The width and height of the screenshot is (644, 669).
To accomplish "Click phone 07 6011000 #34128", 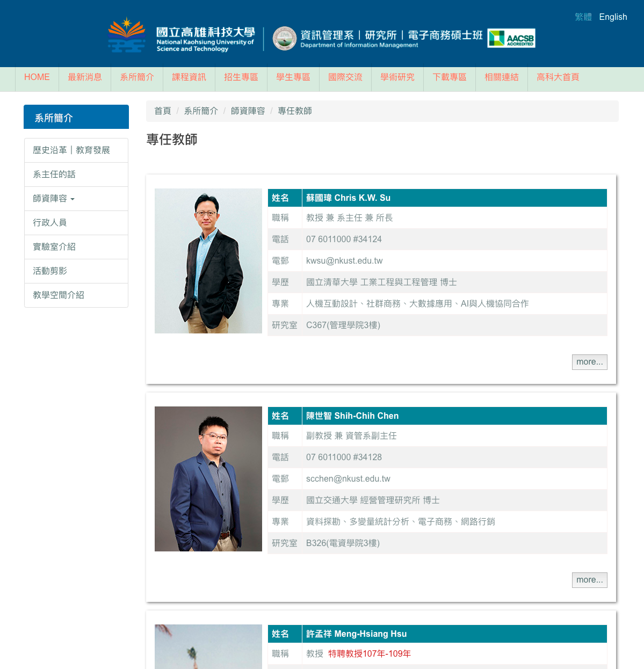I will [344, 457].
